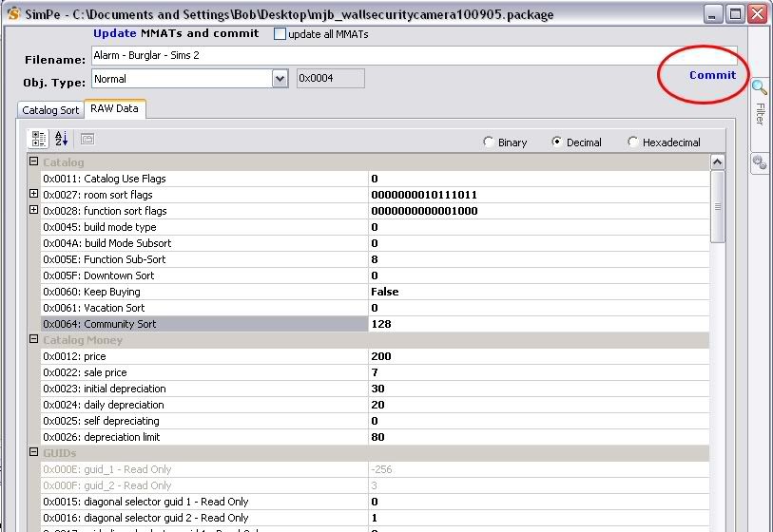
Task: Click the Property Pages toolbar icon
Action: 87,139
